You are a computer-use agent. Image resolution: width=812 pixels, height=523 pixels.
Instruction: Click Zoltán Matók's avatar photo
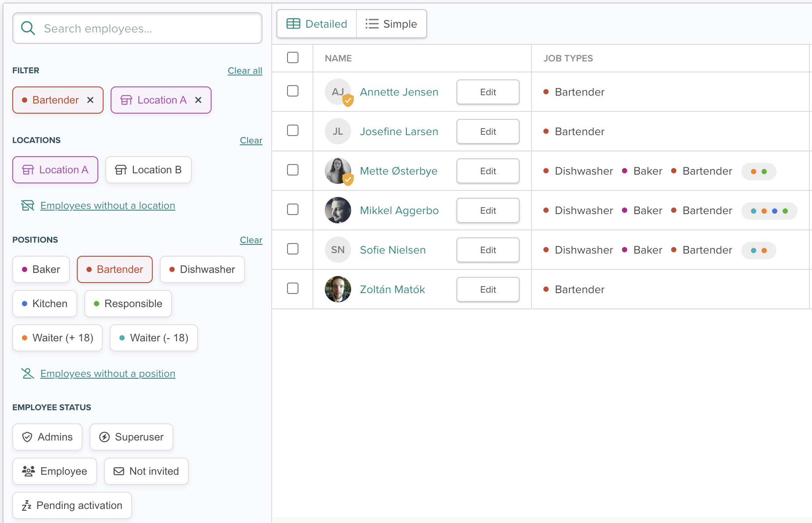(x=338, y=289)
